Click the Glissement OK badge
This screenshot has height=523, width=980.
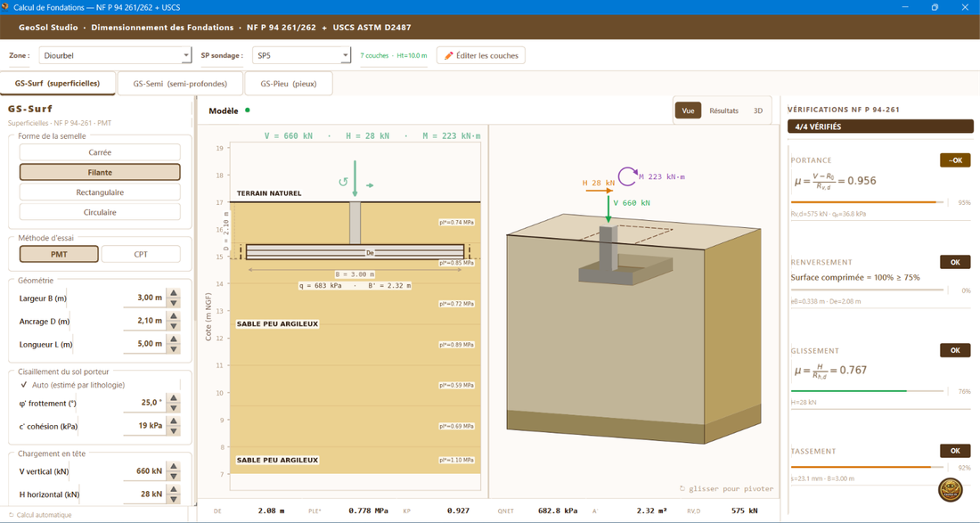pos(955,350)
